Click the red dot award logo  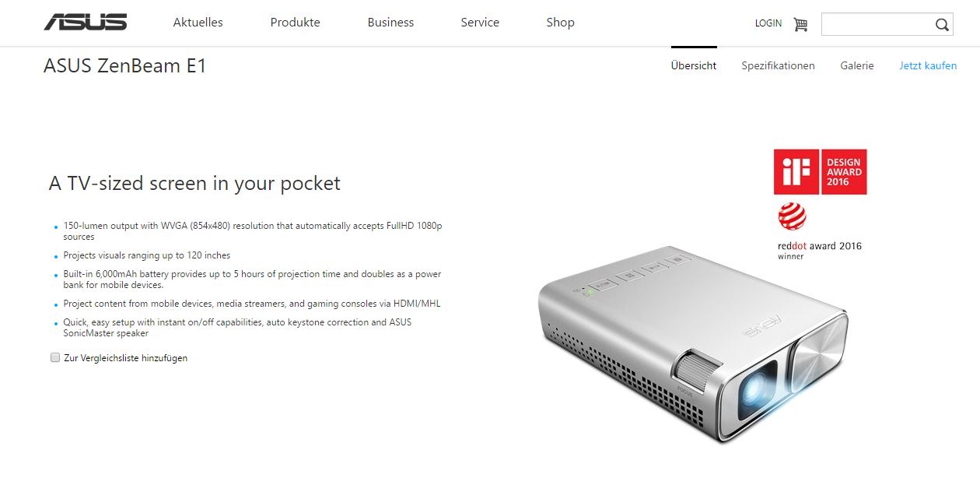coord(792,216)
